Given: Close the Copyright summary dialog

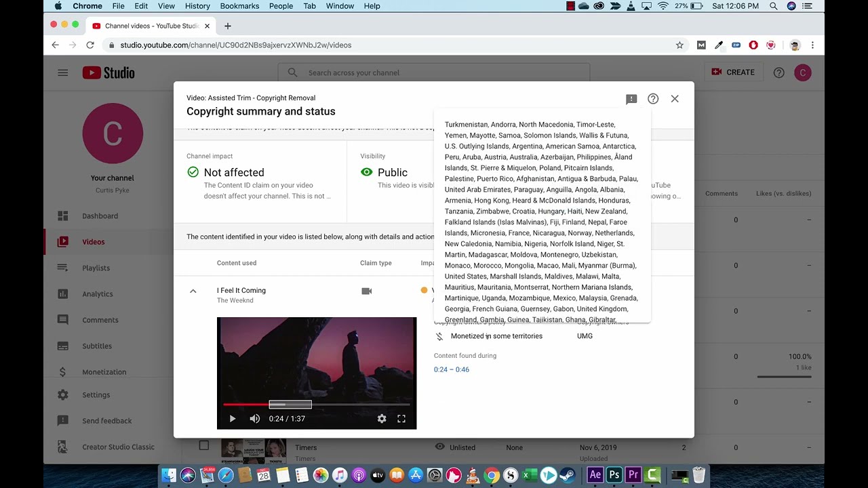Looking at the screenshot, I should pos(675,99).
